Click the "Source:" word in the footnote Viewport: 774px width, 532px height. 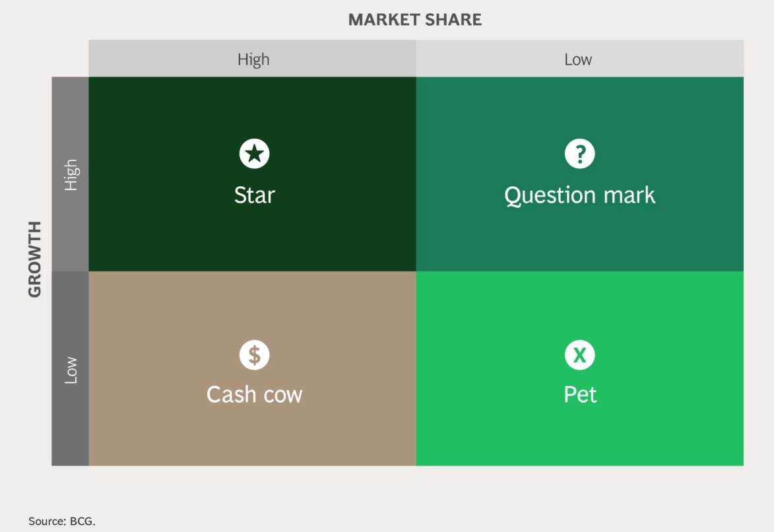[47, 521]
